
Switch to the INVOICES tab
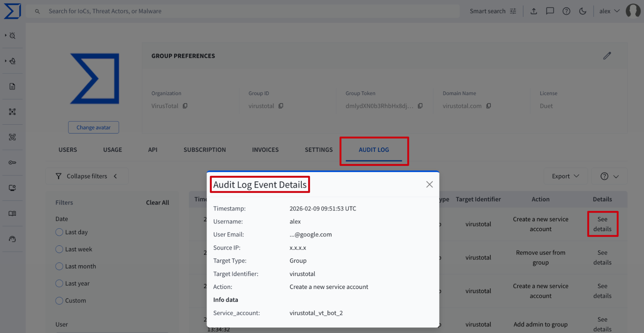click(x=265, y=150)
